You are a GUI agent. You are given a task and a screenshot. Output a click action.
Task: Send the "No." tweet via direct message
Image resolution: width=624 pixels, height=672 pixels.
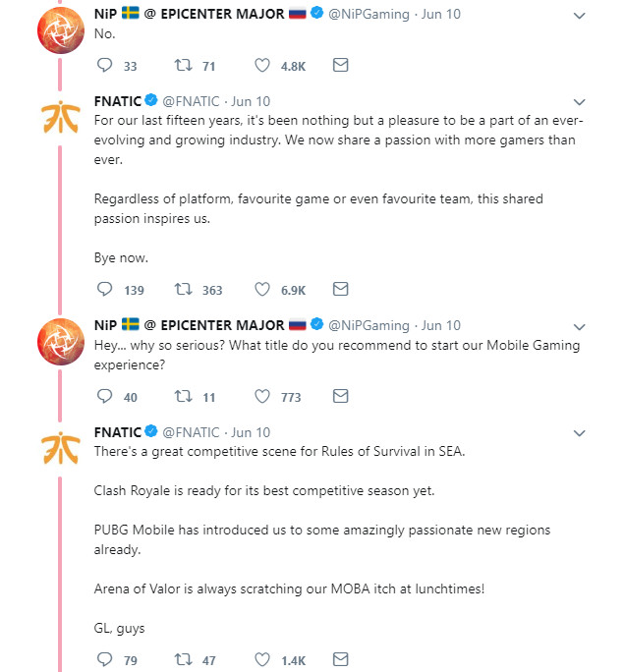(x=340, y=66)
